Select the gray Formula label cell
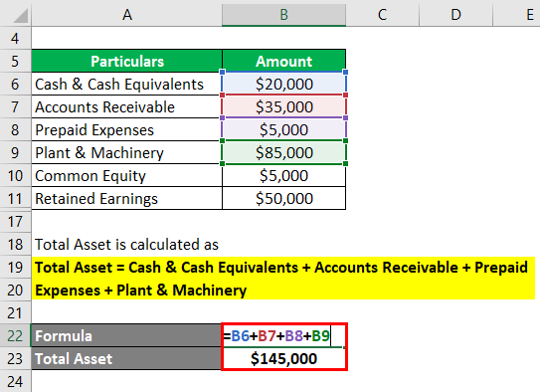Viewport: 540px width, 392px height. 126,336
